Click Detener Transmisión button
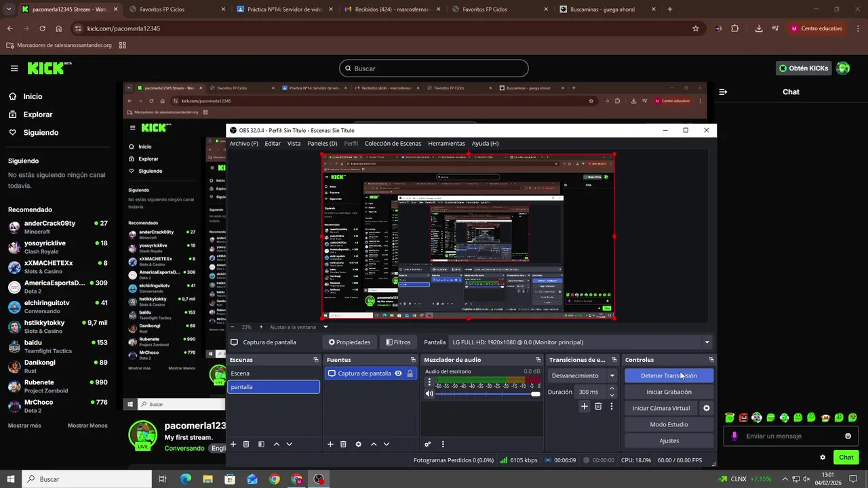868x488 pixels. 669,375
